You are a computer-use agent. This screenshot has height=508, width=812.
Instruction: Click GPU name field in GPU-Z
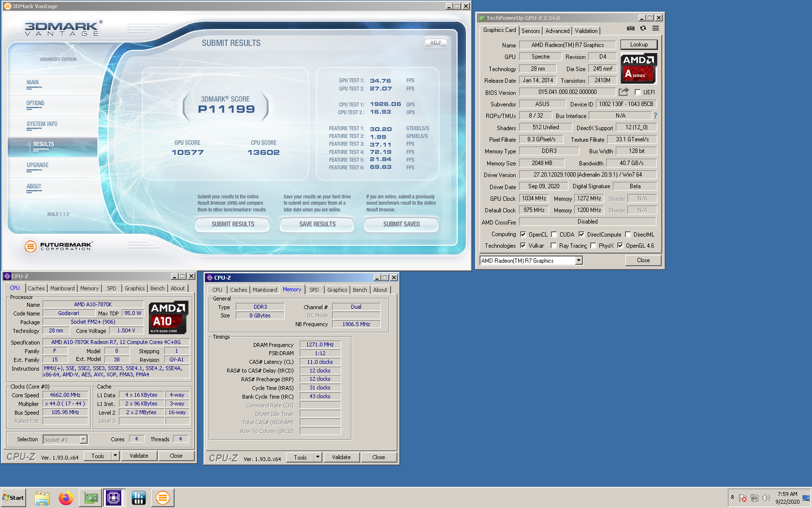567,45
